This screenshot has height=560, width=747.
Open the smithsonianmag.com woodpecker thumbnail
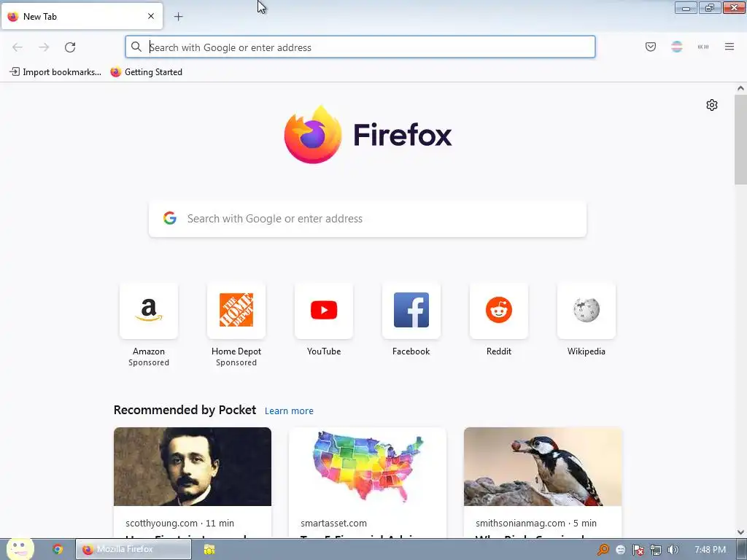[543, 467]
